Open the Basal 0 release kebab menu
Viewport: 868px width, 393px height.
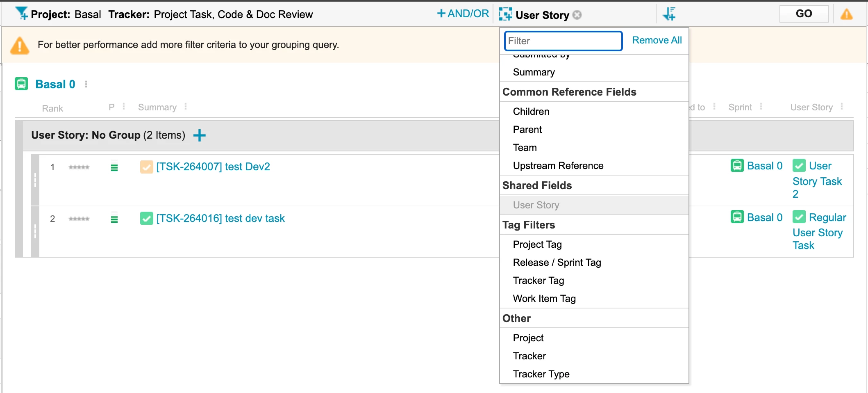click(x=86, y=84)
